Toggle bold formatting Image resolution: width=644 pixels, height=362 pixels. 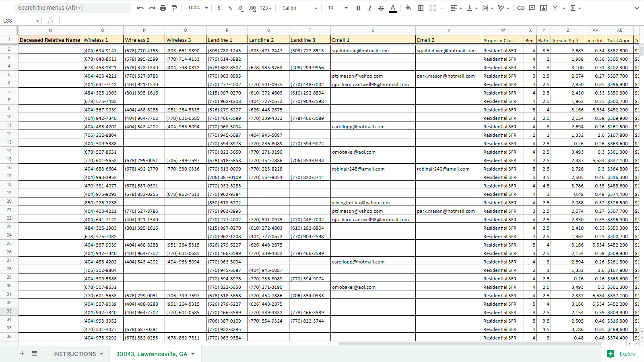[358, 8]
